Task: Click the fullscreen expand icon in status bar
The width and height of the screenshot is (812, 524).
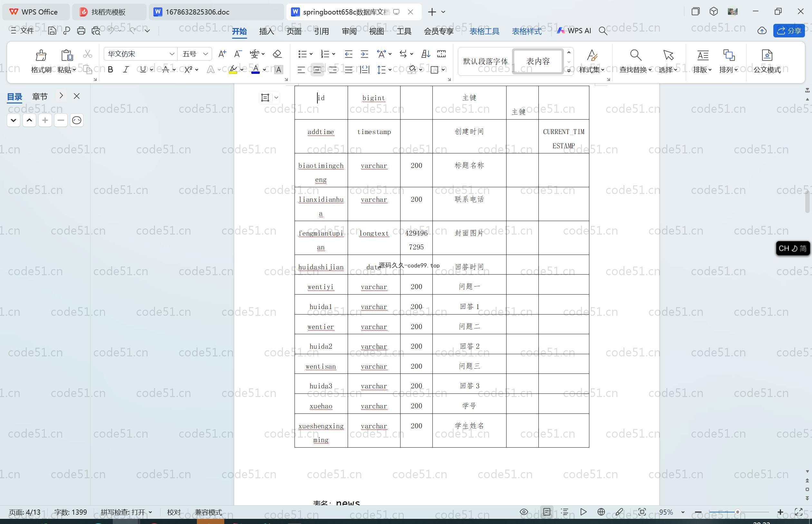Action: point(798,512)
